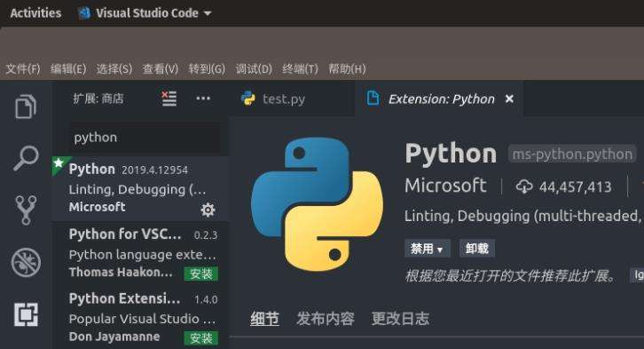Open the 查看(V) menu
The image size is (644, 349).
click(x=161, y=68)
